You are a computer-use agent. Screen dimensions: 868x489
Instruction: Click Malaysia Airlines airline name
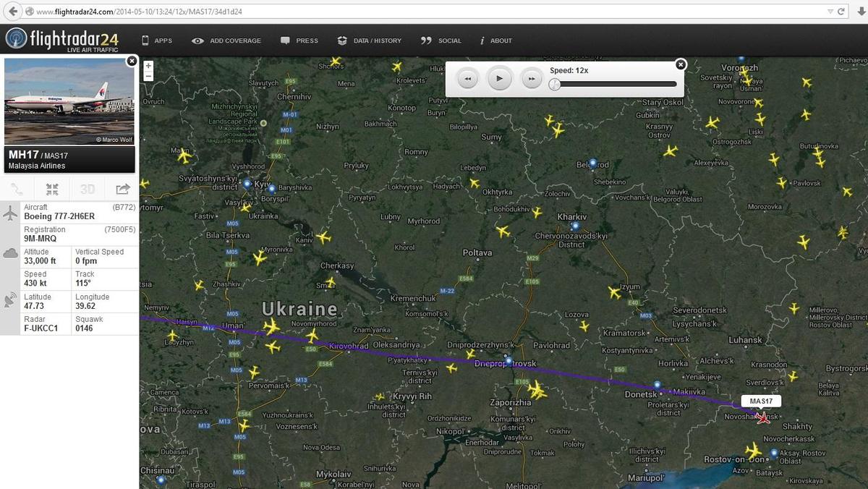click(x=37, y=166)
